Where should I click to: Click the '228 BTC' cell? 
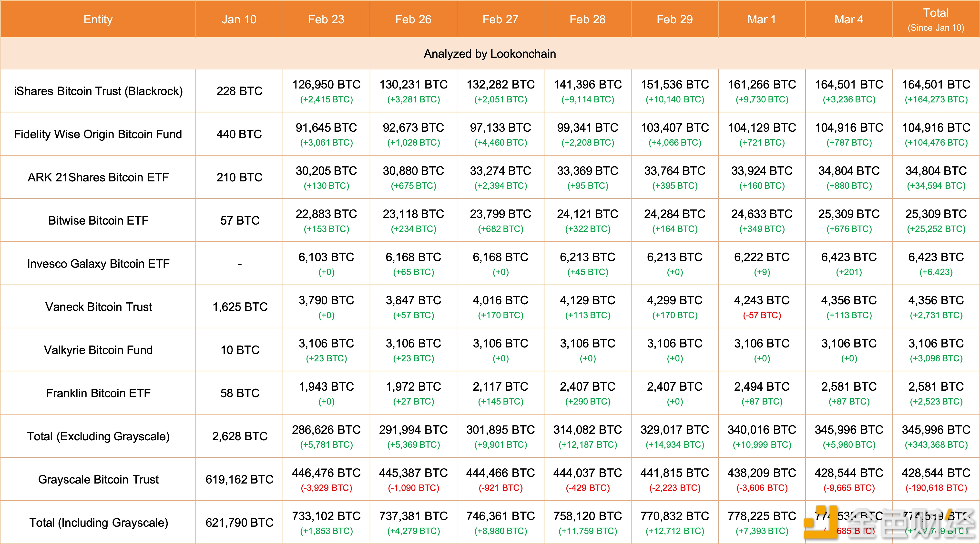click(x=239, y=91)
